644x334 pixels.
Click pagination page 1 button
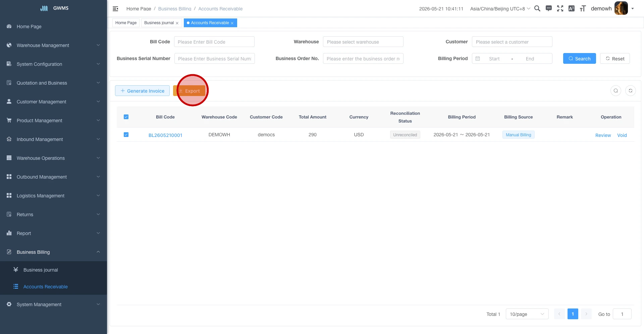(573, 314)
